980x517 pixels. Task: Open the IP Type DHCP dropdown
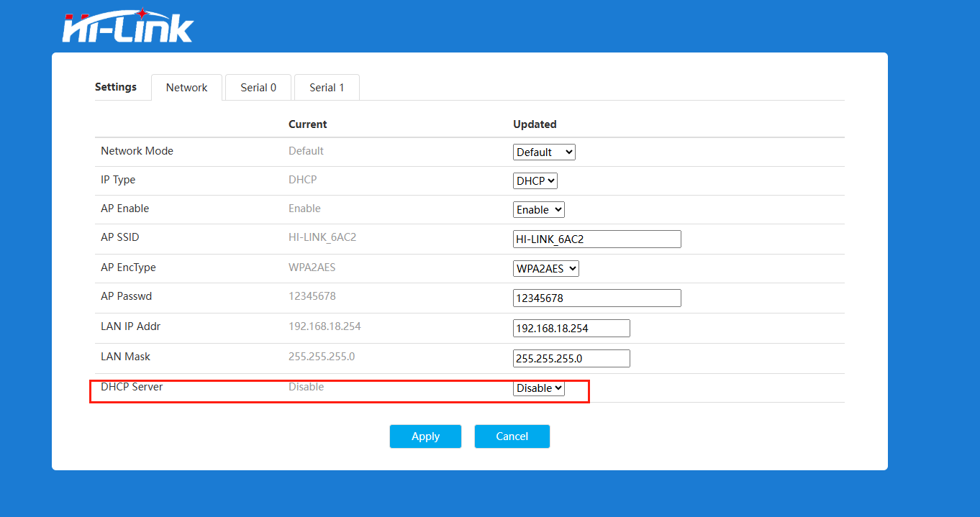coord(535,180)
